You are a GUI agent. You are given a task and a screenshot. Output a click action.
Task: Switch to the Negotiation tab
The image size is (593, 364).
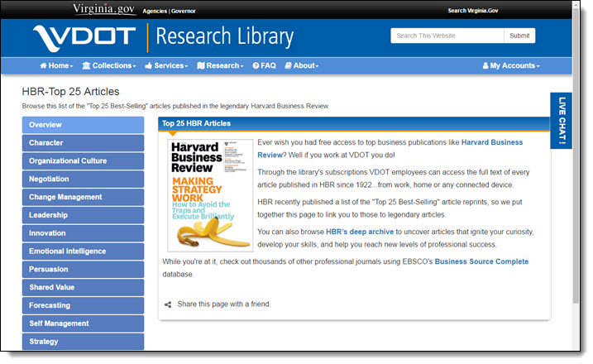point(84,179)
